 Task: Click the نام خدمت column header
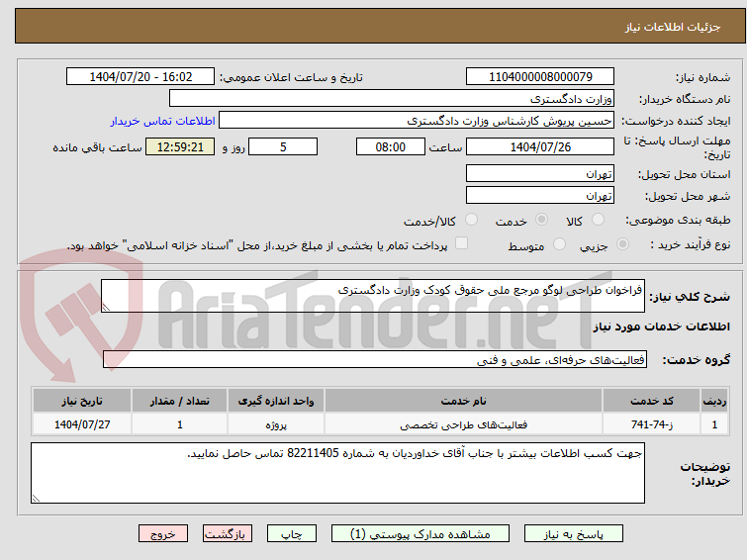coord(463,401)
